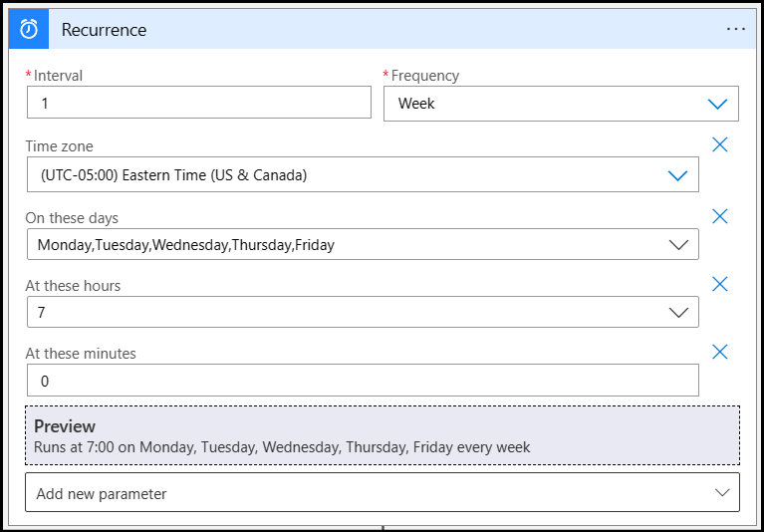
Task: Remove the Time zone parameter
Action: [719, 144]
